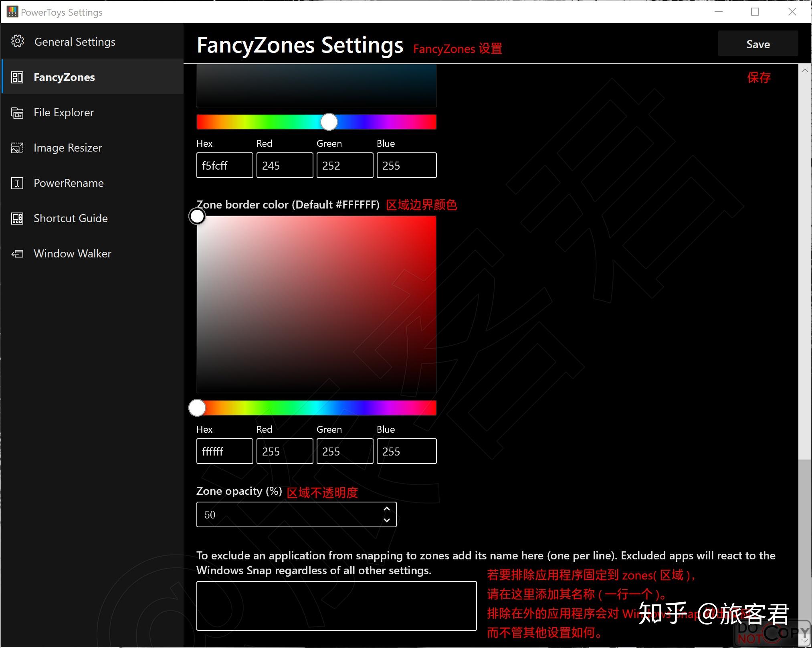Increase Zone opacity with the up stepper
Image resolution: width=812 pixels, height=648 pixels.
coord(387,509)
